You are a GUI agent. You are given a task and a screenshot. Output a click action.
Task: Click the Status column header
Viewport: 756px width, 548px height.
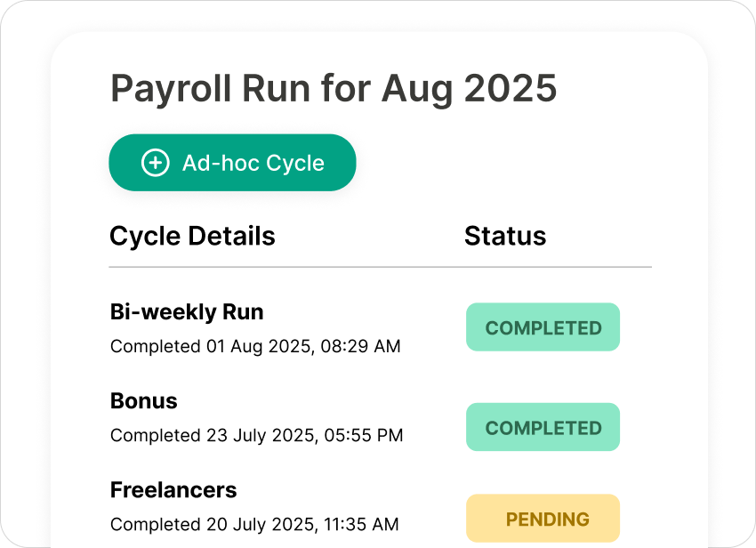click(505, 236)
